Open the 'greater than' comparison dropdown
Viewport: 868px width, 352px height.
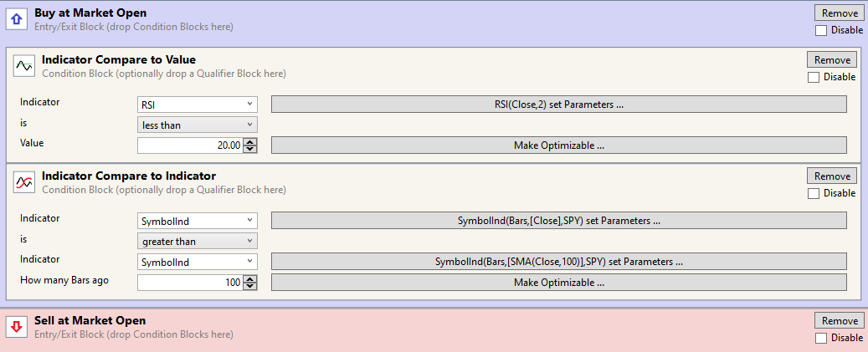[197, 241]
